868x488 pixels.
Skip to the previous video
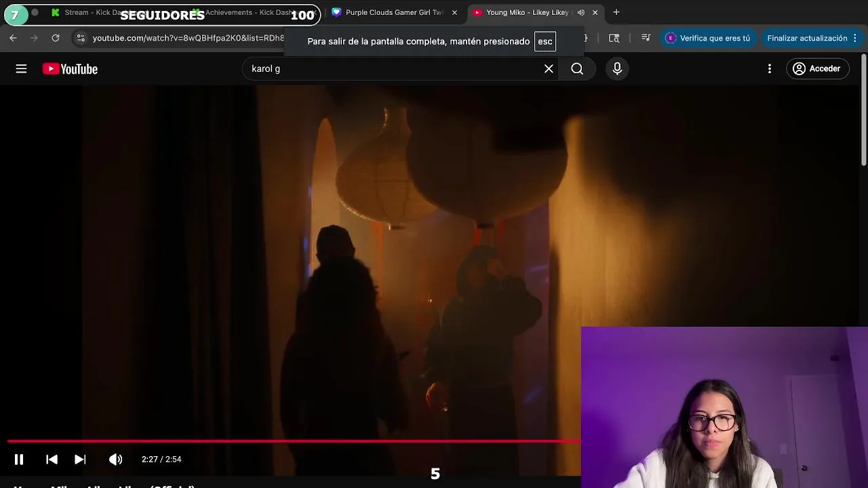[x=52, y=460]
